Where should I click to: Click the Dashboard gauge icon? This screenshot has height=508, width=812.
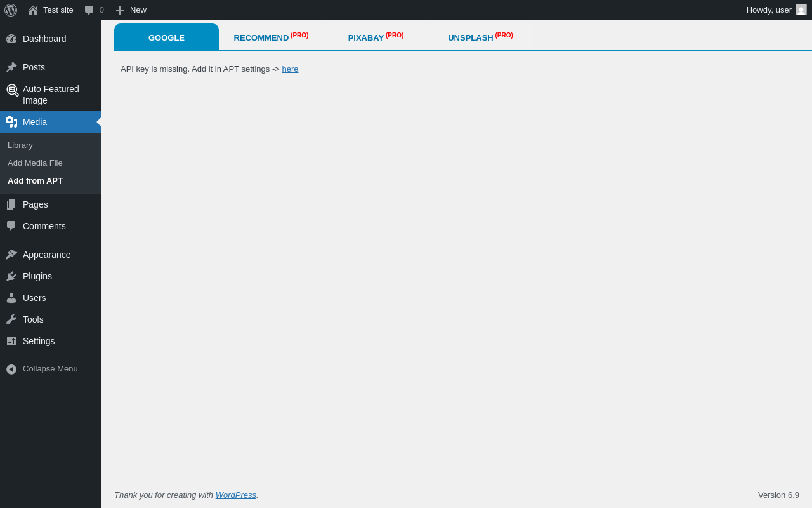11,39
